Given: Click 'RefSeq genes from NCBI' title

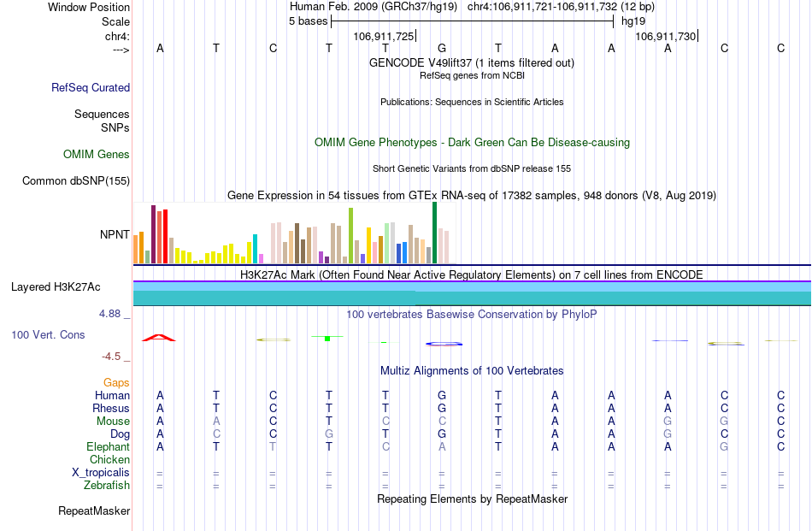Looking at the screenshot, I should 472,75.
